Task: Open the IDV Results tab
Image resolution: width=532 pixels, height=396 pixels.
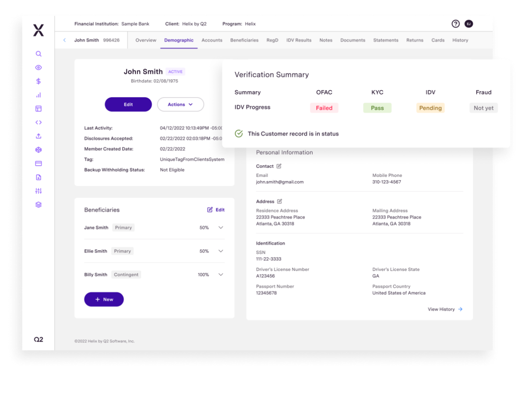Action: coord(299,40)
